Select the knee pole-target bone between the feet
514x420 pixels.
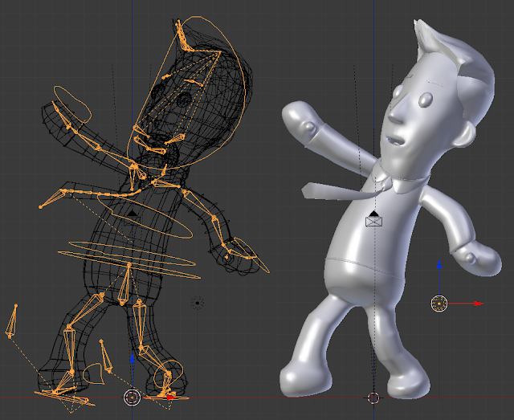point(106,357)
